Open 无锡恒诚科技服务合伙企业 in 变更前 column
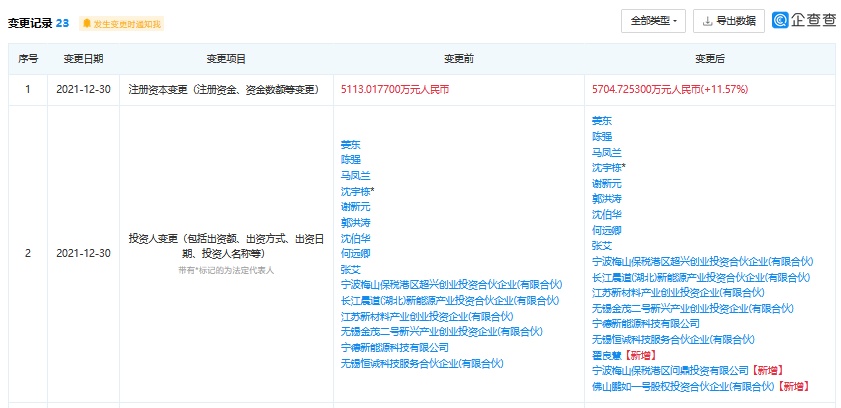 423,364
